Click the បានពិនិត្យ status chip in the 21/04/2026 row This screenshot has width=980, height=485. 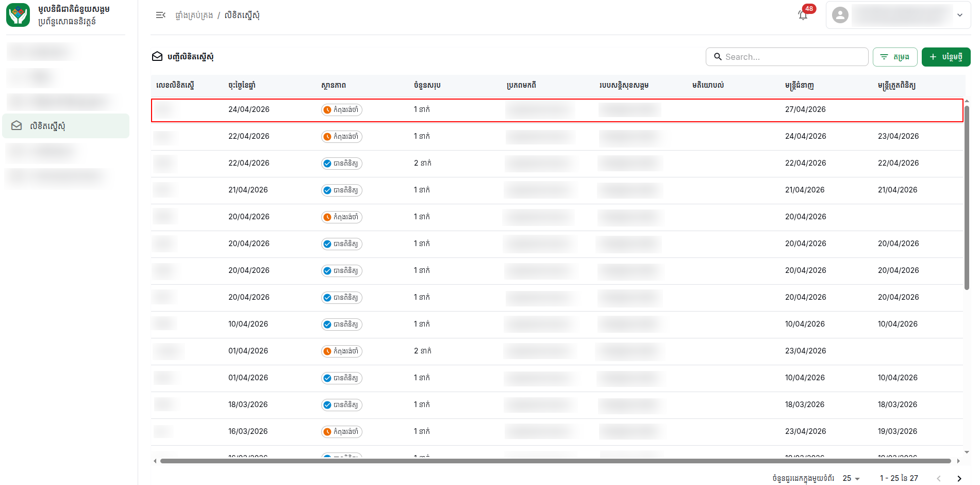point(342,190)
